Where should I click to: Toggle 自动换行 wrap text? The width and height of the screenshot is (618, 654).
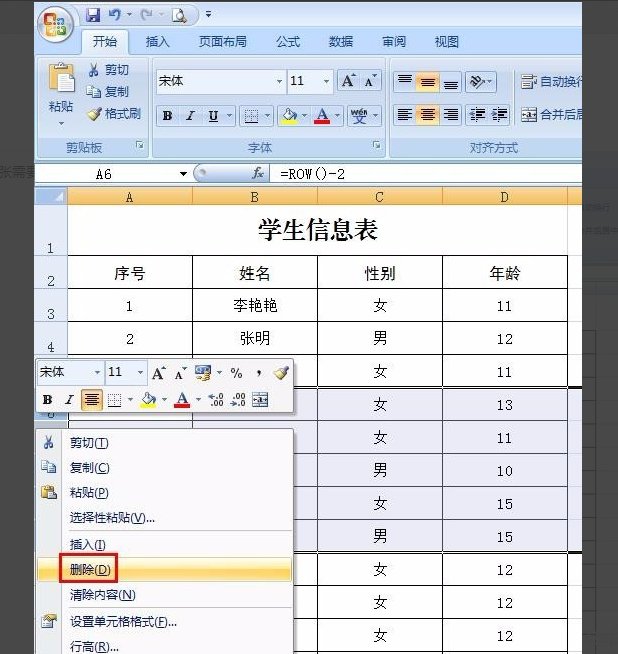[550, 81]
